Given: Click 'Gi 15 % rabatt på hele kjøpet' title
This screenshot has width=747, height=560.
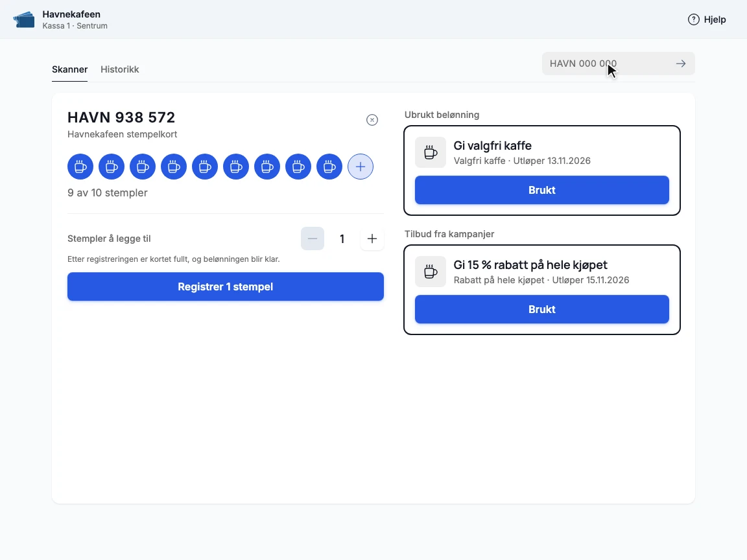Looking at the screenshot, I should pos(530,264).
